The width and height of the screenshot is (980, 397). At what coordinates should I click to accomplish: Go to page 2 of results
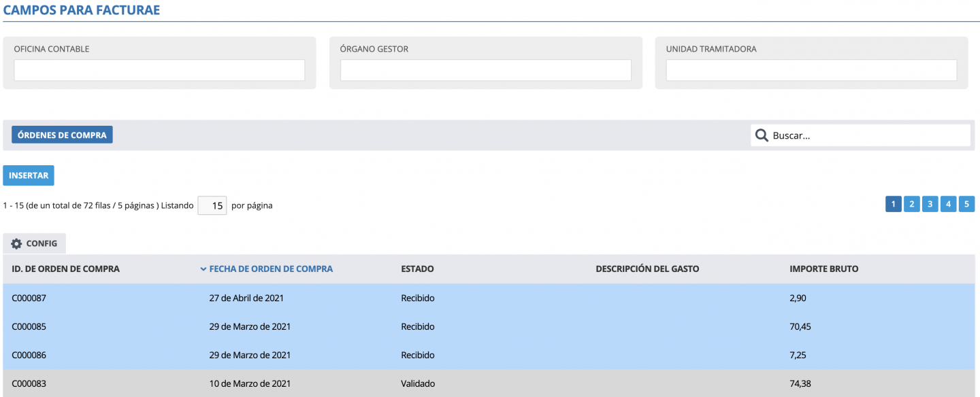tap(911, 204)
